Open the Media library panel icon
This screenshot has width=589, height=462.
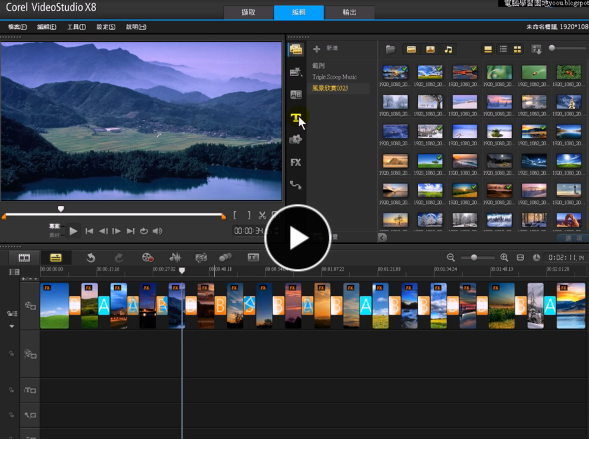click(296, 49)
